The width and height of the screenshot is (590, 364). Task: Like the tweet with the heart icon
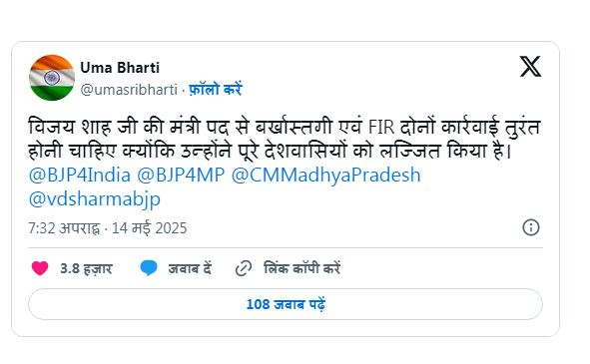[x=40, y=268]
